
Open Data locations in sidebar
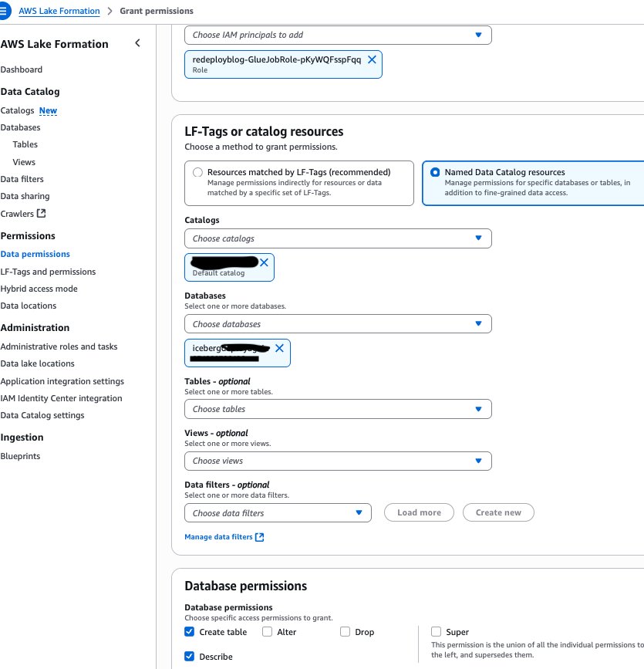29,306
